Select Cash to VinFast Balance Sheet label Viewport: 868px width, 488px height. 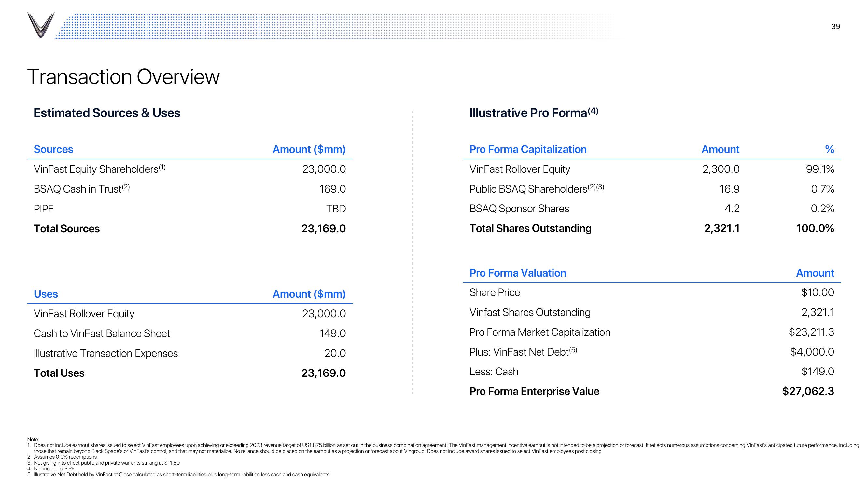(102, 333)
